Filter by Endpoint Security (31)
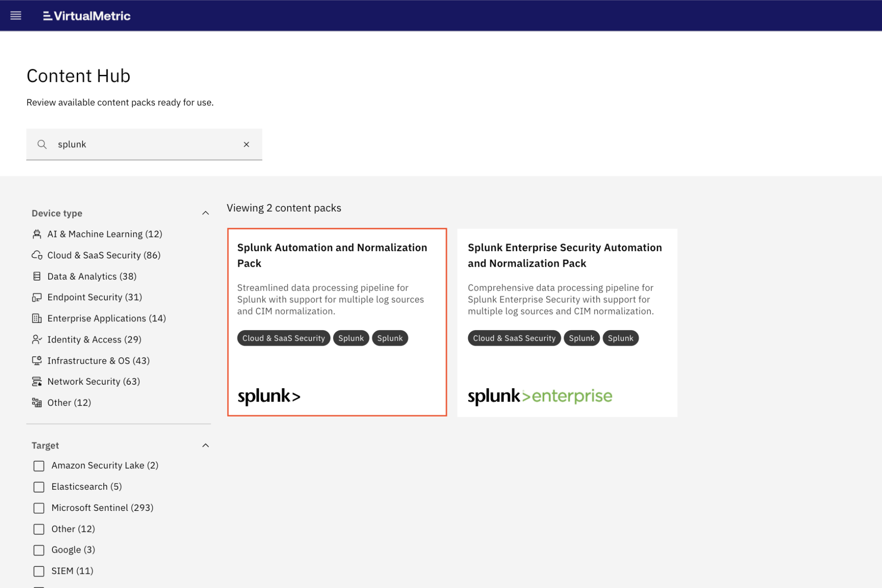 click(95, 297)
